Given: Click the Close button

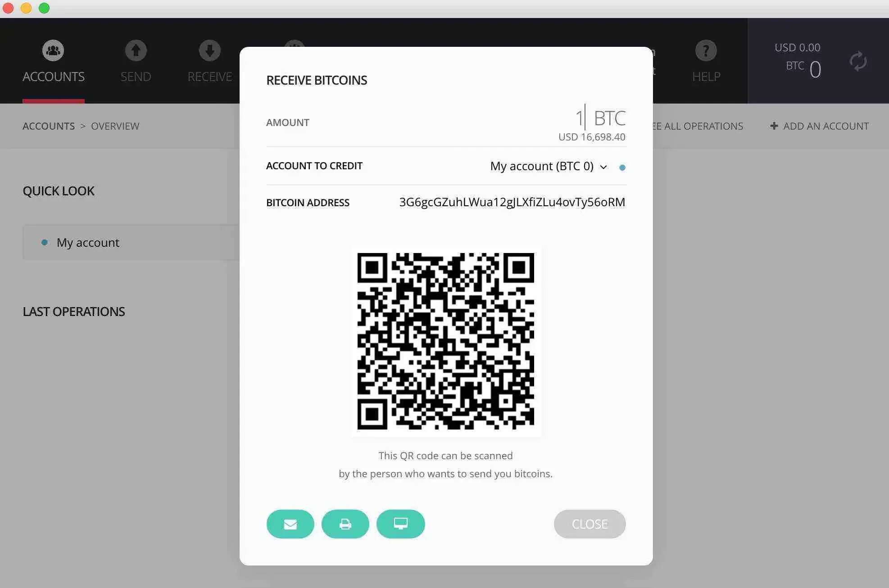Looking at the screenshot, I should tap(590, 524).
